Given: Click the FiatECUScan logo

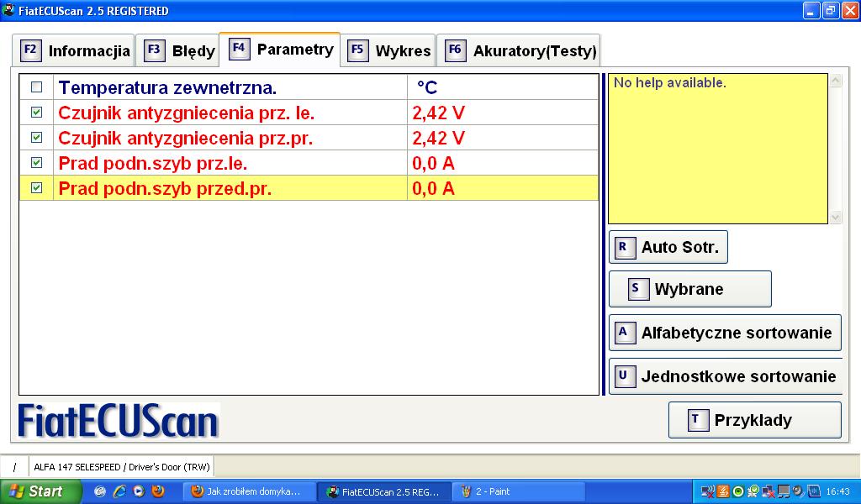Looking at the screenshot, I should (119, 421).
